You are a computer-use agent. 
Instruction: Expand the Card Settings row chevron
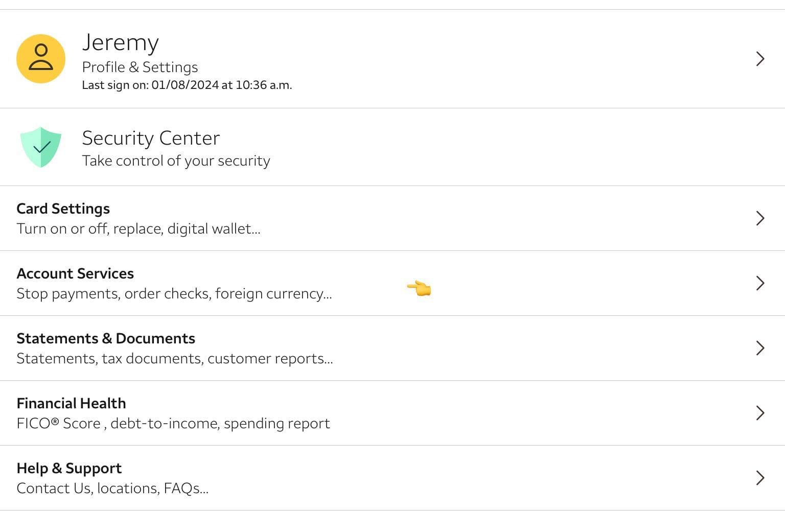pos(760,218)
